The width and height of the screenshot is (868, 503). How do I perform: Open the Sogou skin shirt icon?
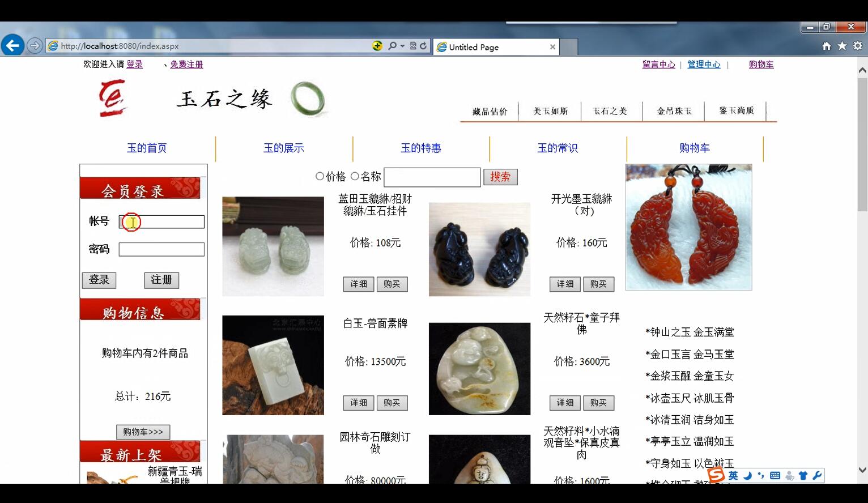tap(803, 476)
